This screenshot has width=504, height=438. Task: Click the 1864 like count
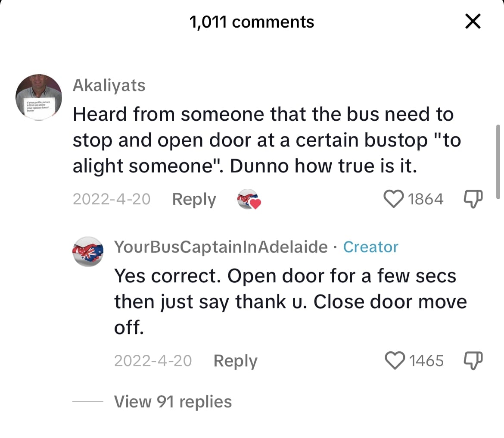[425, 199]
